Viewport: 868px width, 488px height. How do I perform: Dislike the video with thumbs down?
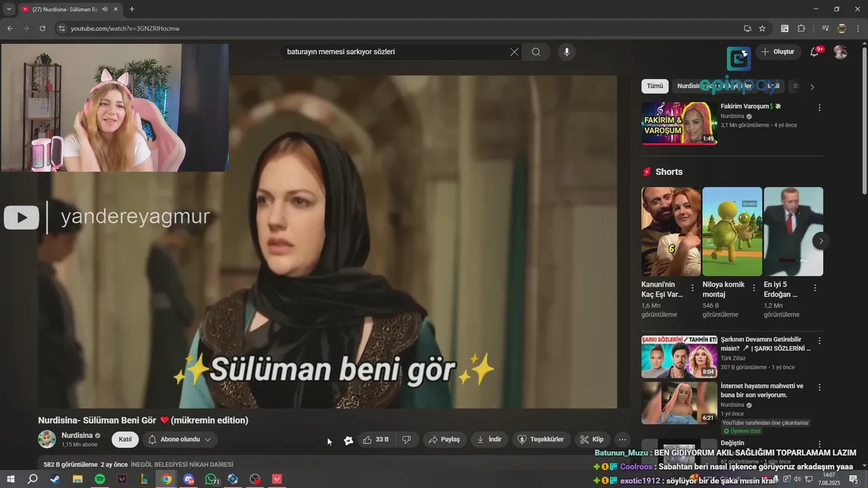click(x=407, y=439)
